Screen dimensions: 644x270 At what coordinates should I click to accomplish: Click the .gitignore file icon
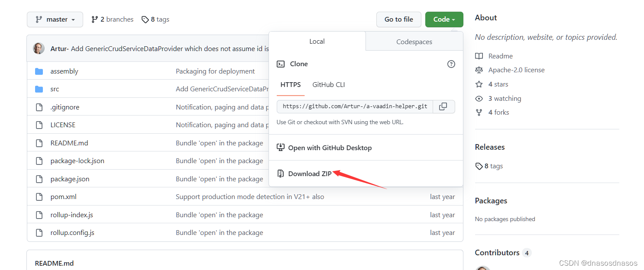[39, 107]
